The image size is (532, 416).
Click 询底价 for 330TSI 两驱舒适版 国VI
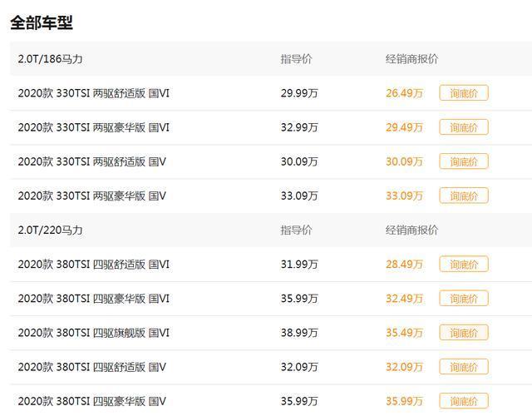click(464, 93)
